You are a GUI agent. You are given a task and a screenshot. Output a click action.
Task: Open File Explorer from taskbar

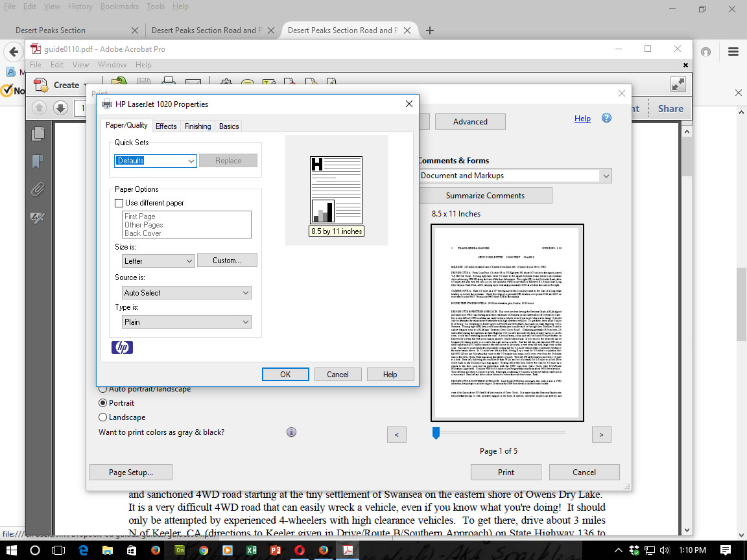click(107, 550)
